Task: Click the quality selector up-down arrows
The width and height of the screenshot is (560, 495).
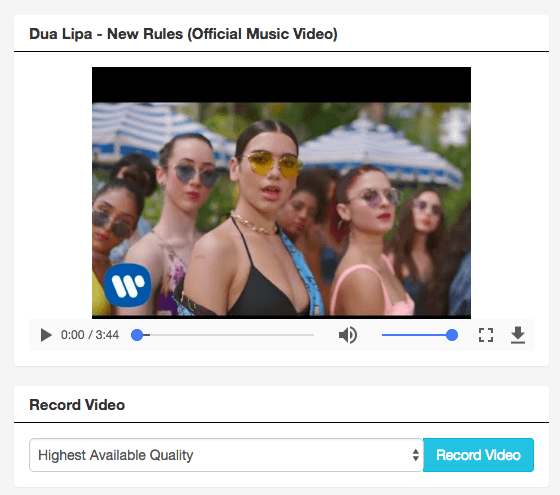Action: [x=415, y=455]
